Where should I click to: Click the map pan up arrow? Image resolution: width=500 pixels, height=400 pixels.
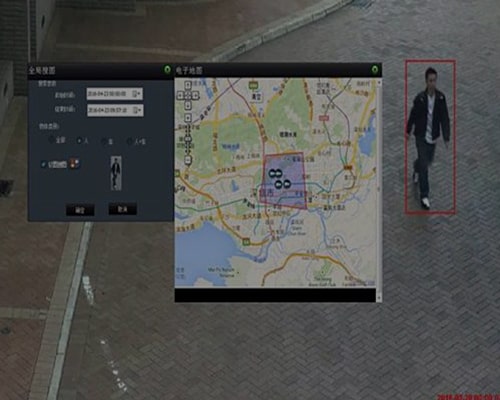(x=188, y=85)
